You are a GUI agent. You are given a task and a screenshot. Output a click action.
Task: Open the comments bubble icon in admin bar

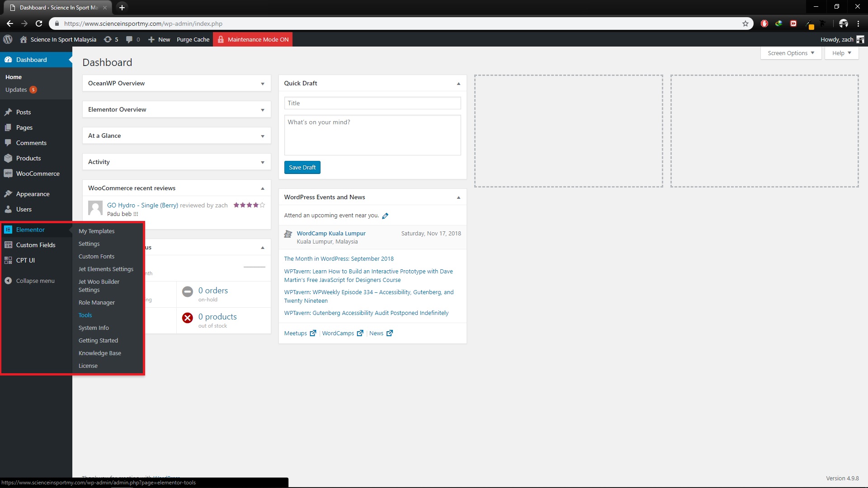[129, 39]
